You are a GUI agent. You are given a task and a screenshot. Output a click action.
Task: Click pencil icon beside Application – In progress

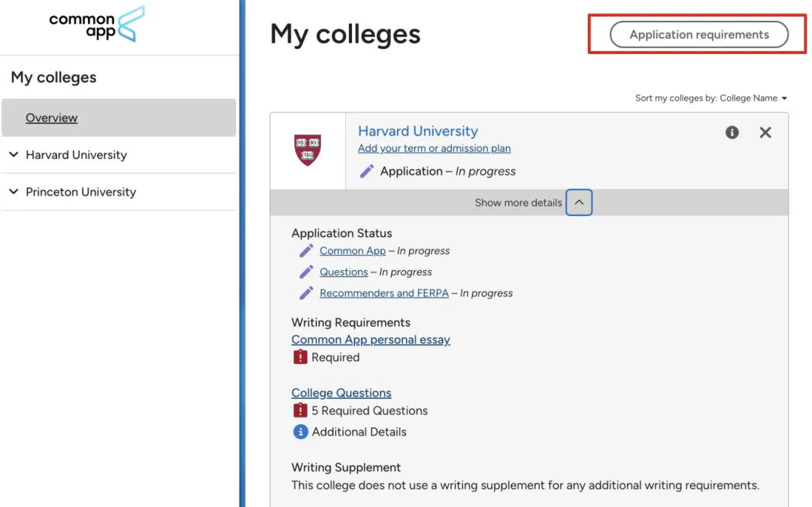point(367,172)
